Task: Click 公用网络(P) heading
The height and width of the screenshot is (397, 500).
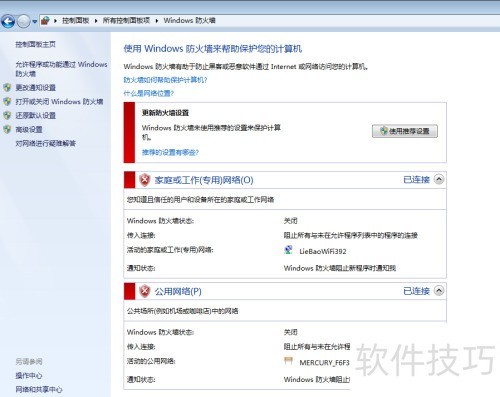Action: pyautogui.click(x=178, y=292)
